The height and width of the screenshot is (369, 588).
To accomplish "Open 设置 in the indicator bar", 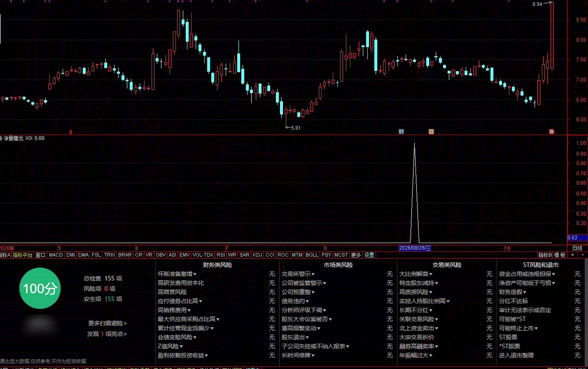I will tap(369, 255).
